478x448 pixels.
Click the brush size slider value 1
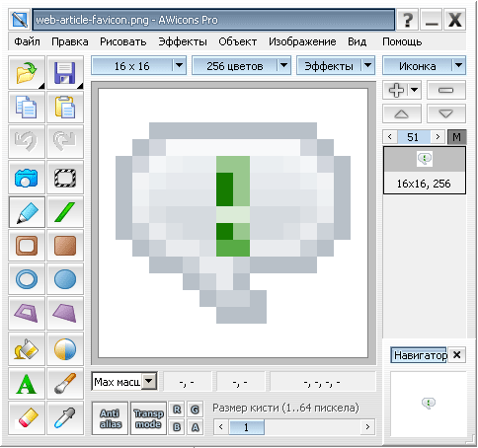click(x=246, y=427)
